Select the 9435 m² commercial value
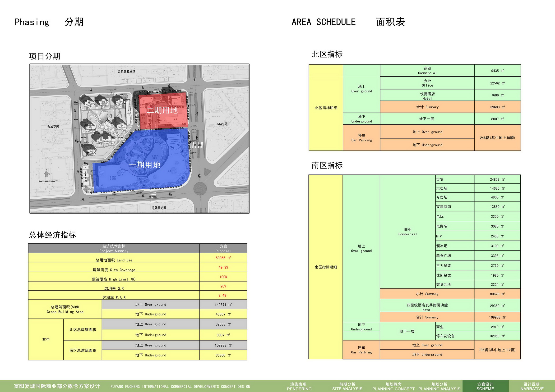This screenshot has width=555, height=392. 497,71
